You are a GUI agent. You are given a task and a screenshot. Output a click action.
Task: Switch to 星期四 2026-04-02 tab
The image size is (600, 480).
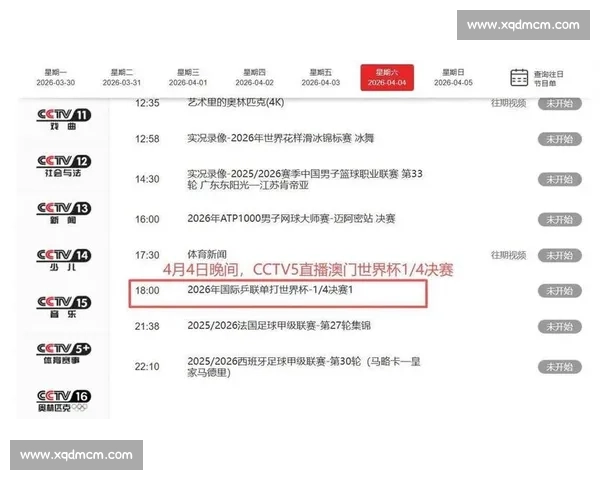click(x=254, y=77)
